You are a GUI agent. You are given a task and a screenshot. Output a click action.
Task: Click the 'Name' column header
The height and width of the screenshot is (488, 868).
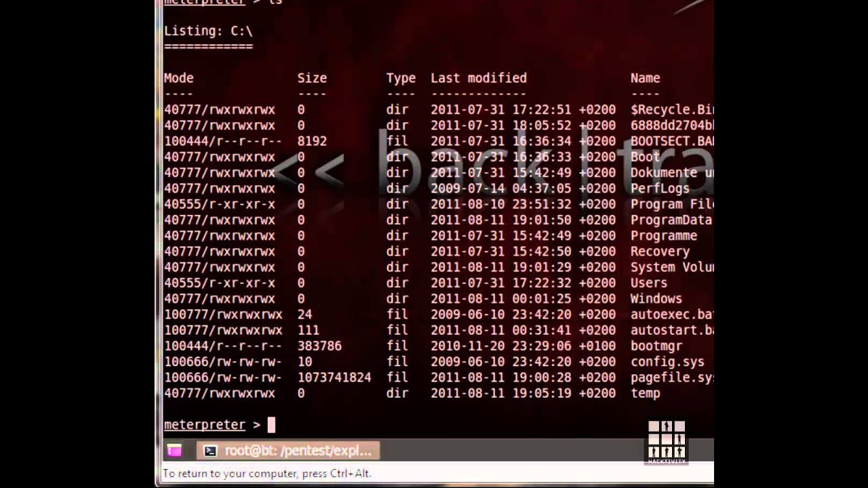pyautogui.click(x=646, y=78)
